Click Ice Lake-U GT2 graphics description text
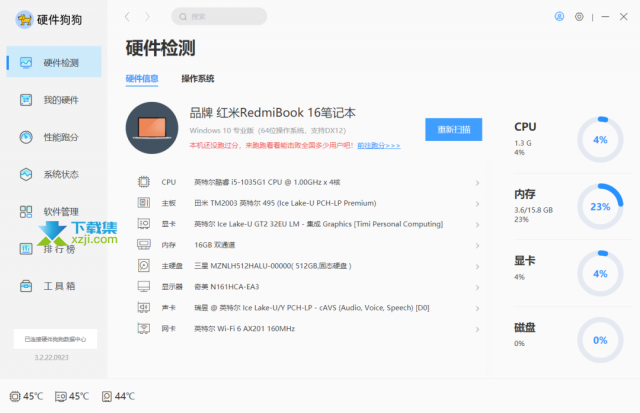The image size is (640, 413). [318, 224]
